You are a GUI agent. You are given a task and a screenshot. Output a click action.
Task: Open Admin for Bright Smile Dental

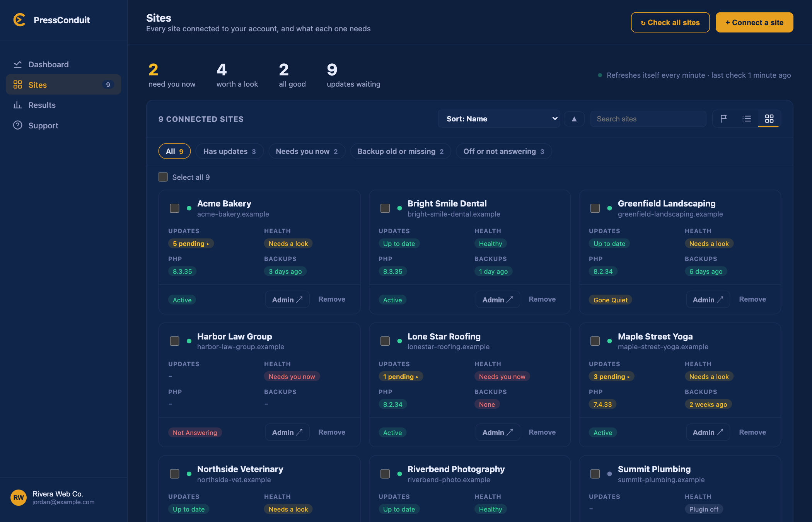click(498, 300)
